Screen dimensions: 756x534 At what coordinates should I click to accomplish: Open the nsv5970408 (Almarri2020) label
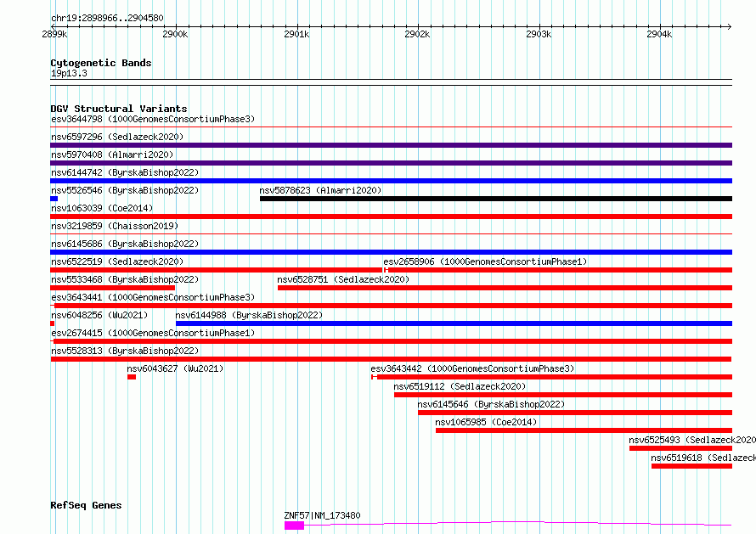pos(112,155)
